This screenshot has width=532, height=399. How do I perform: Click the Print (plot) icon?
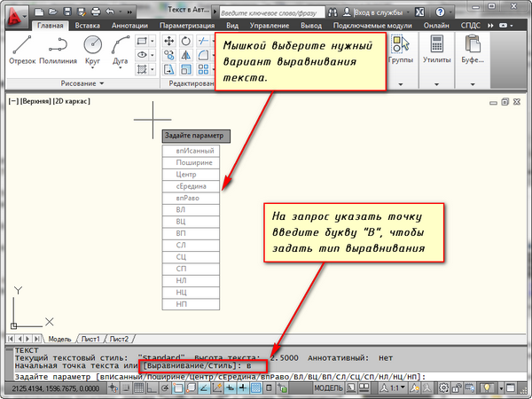[96, 12]
